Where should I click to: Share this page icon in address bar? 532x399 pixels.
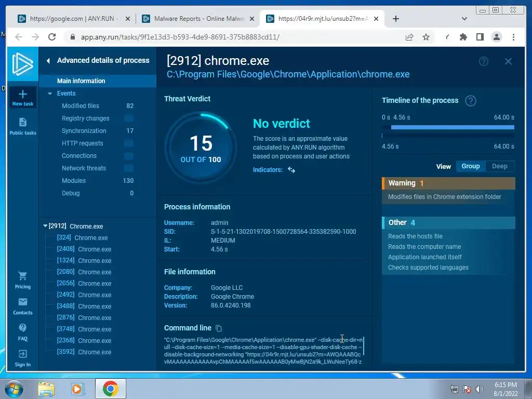409,37
